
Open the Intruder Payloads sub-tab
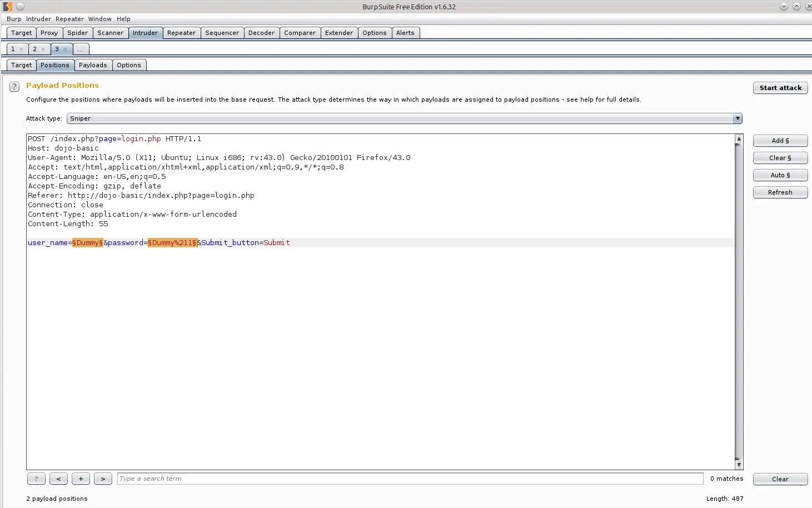click(x=93, y=65)
